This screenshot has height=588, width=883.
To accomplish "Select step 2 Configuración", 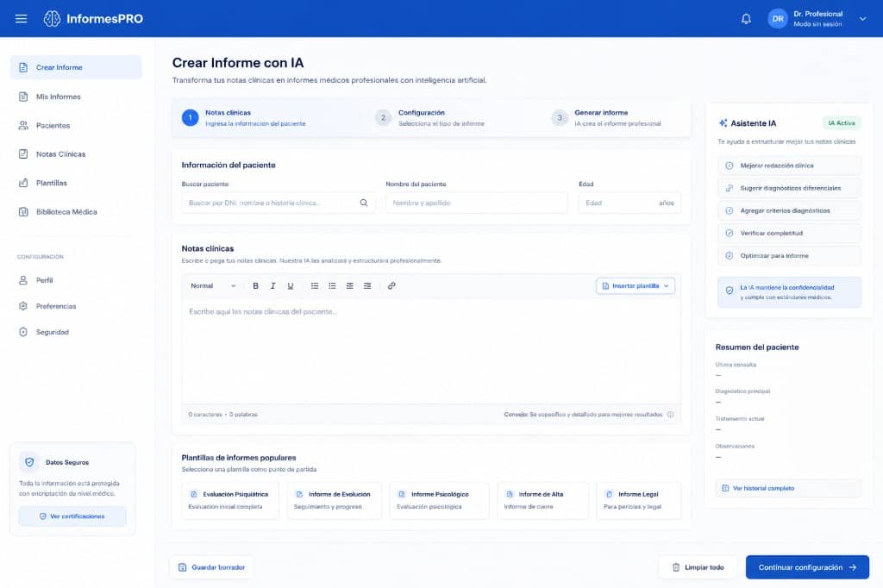I will pyautogui.click(x=429, y=118).
